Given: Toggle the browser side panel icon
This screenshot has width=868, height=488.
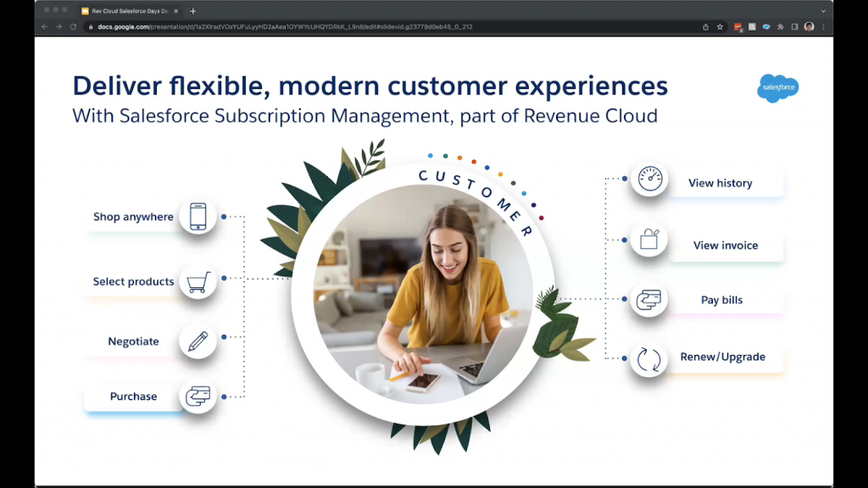Looking at the screenshot, I should click(795, 26).
